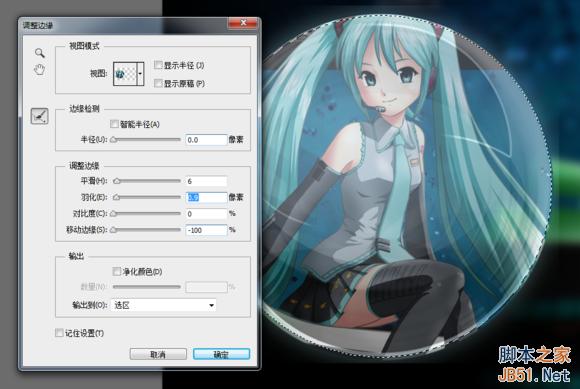Toggle 智能半径 (A) checkbox
Viewport: 580px width, 389px height.
[114, 124]
